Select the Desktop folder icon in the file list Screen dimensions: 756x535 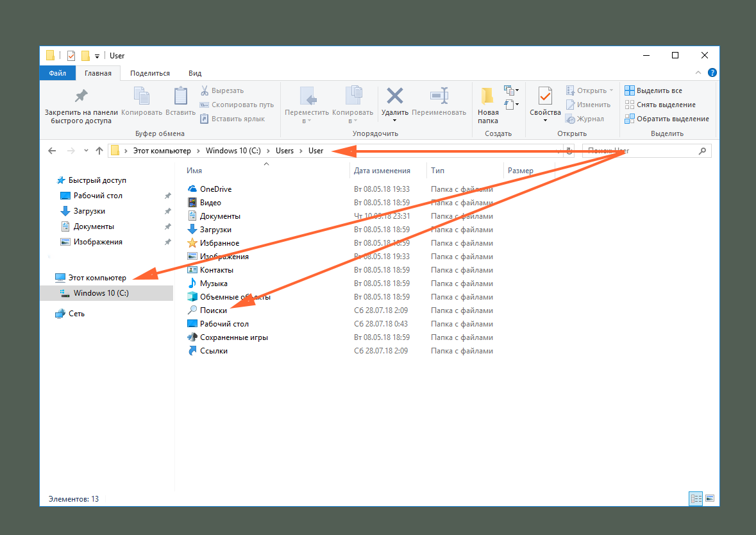coord(192,324)
